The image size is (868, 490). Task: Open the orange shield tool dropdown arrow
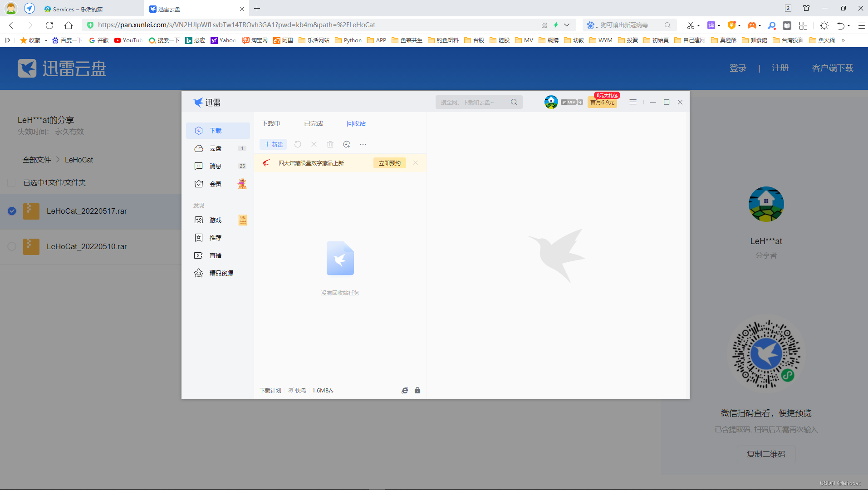[740, 26]
